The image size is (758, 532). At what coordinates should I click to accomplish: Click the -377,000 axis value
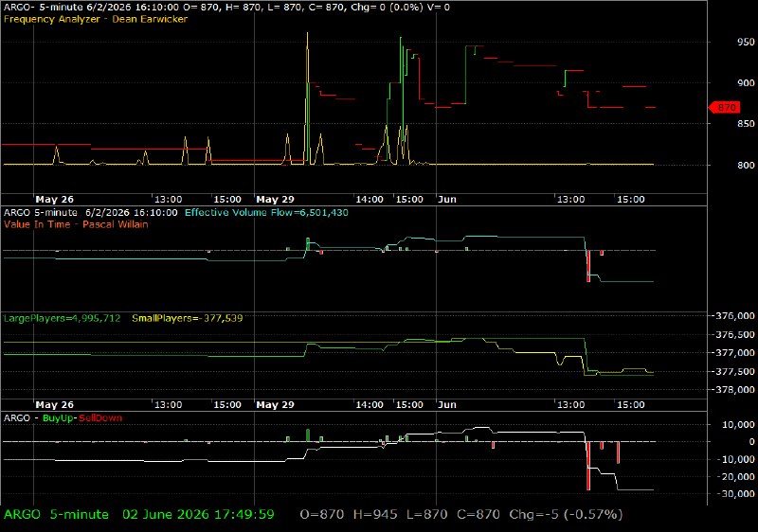[x=734, y=353]
